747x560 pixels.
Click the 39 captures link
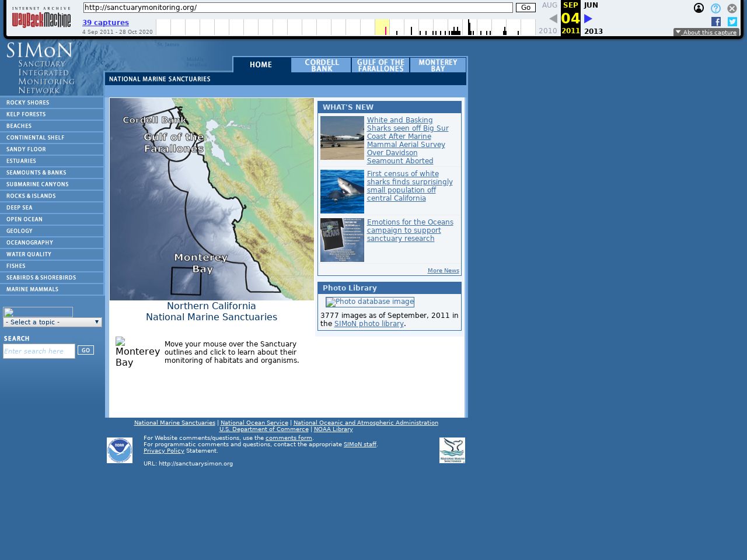coord(106,23)
